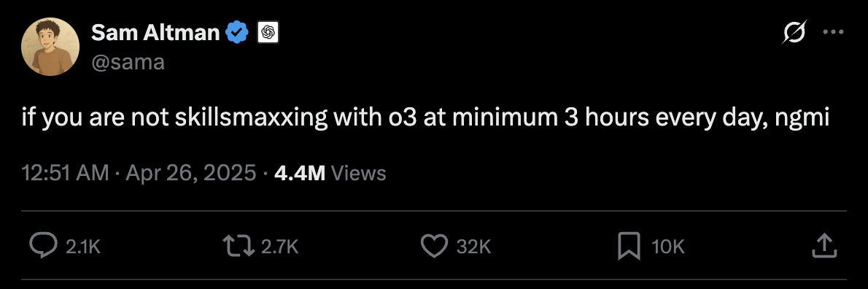Click the Sam Altman display name
The height and width of the screenshot is (289, 868).
point(155,33)
